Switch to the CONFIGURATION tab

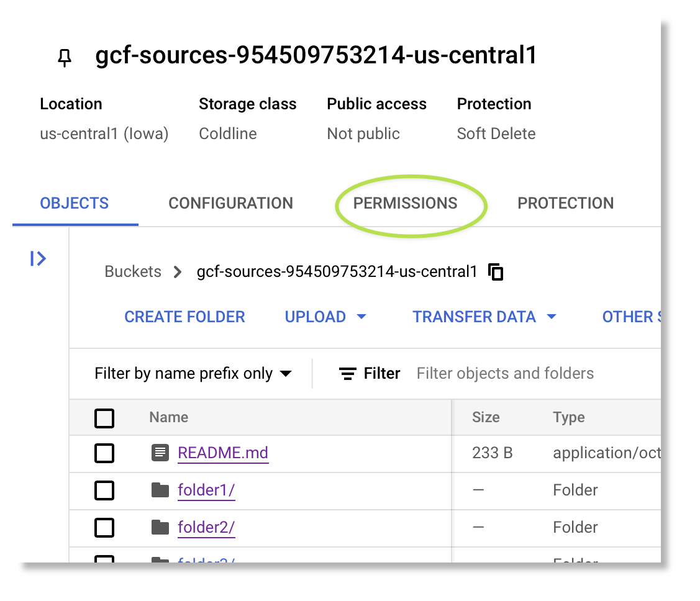pyautogui.click(x=230, y=203)
